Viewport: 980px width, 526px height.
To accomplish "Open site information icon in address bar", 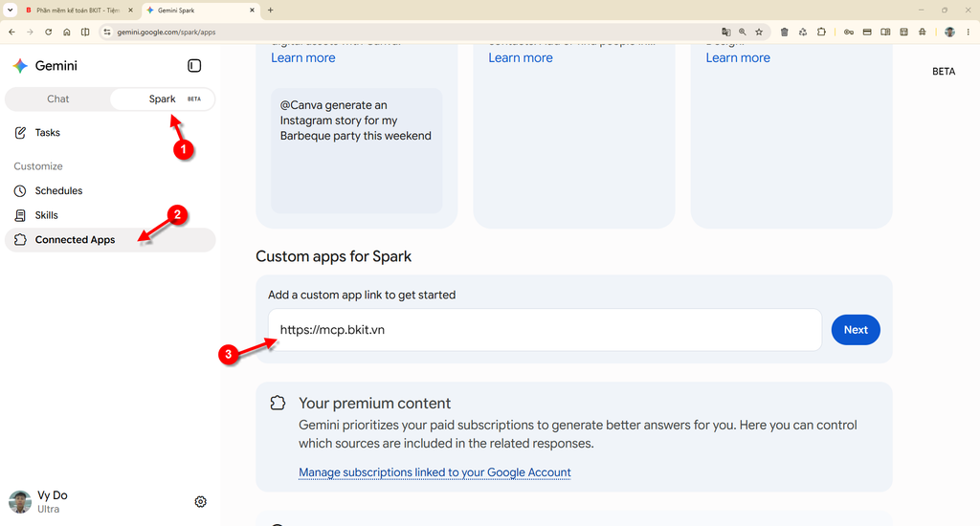I will pos(107,32).
